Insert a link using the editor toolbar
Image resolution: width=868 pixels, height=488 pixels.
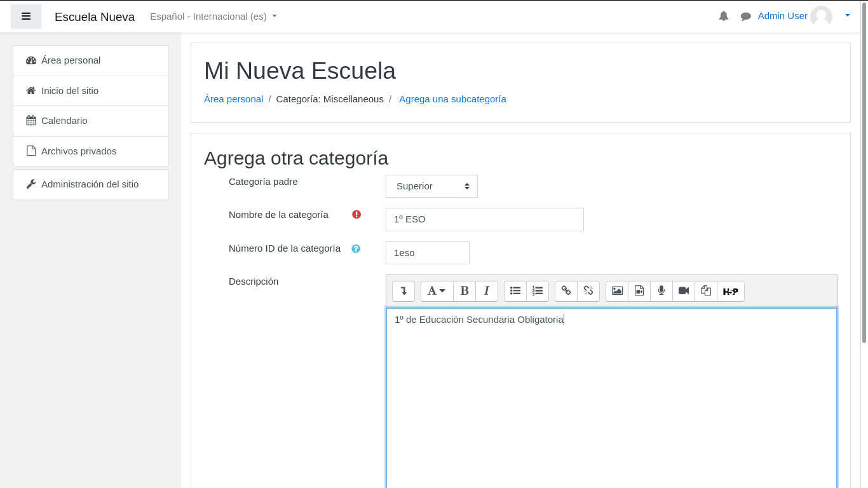(x=566, y=291)
